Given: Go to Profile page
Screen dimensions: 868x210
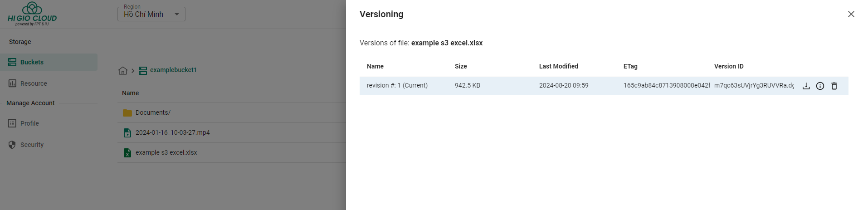Looking at the screenshot, I should point(29,123).
